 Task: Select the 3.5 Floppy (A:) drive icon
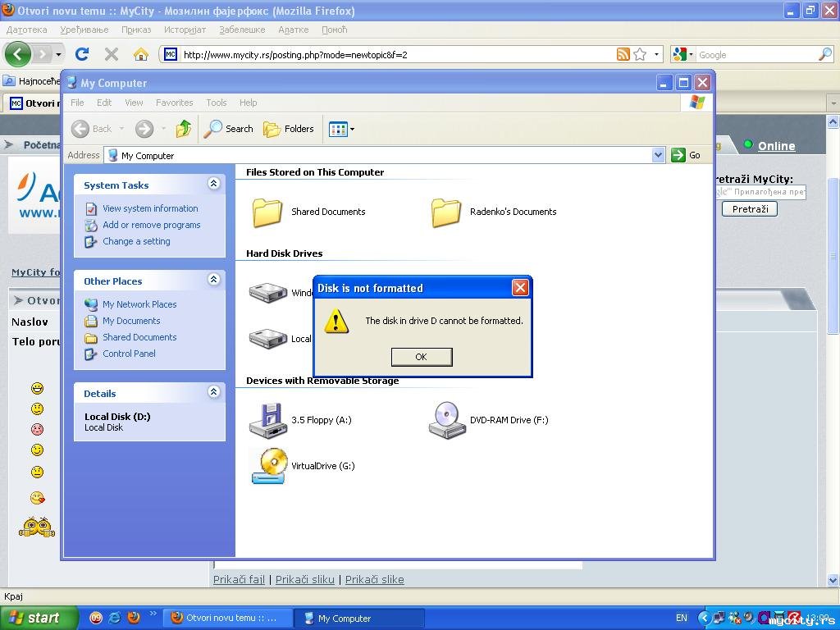tap(267, 421)
